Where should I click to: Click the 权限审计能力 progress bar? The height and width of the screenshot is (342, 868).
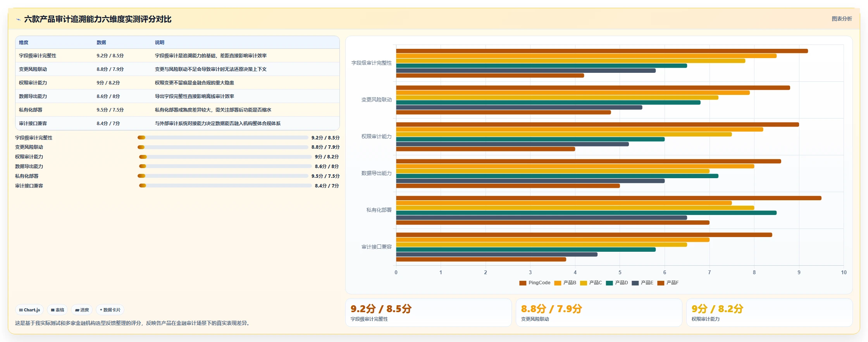pos(226,157)
